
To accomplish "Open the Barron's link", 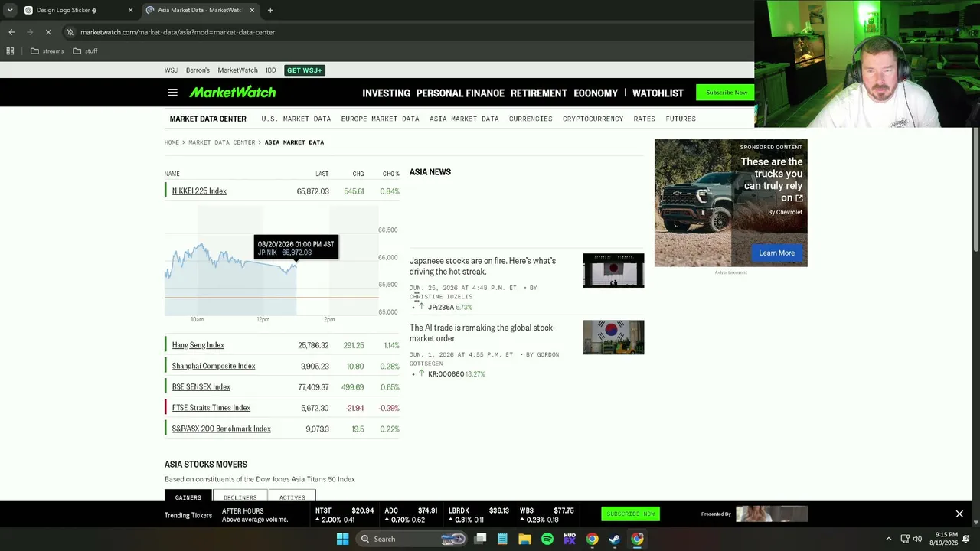I will click(x=198, y=70).
